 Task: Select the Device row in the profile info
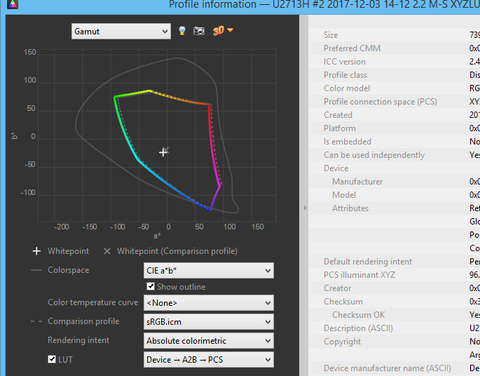(x=394, y=168)
